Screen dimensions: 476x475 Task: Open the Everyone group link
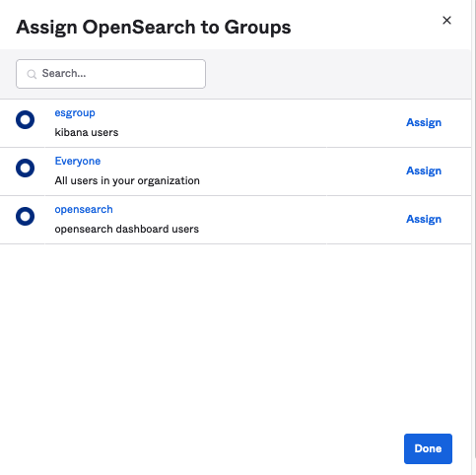[x=78, y=161]
